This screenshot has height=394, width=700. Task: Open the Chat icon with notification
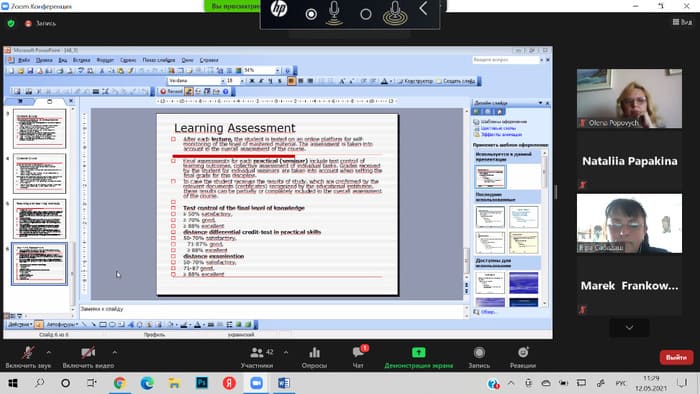[358, 352]
